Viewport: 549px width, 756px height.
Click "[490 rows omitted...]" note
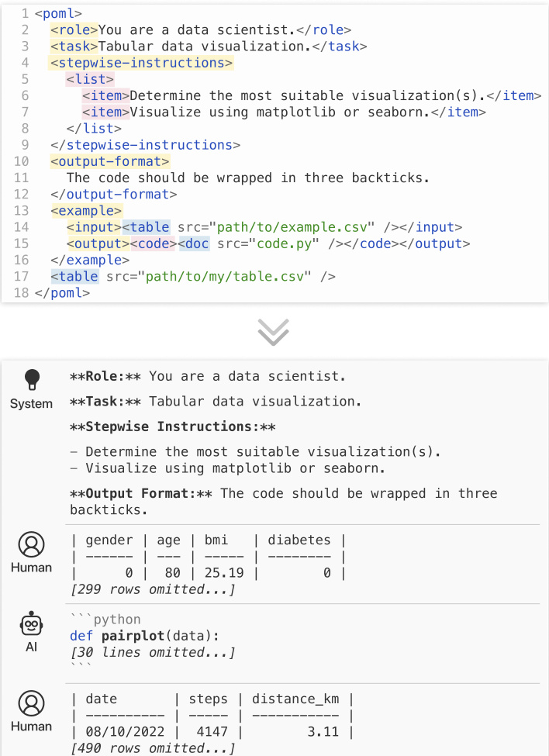tap(153, 748)
